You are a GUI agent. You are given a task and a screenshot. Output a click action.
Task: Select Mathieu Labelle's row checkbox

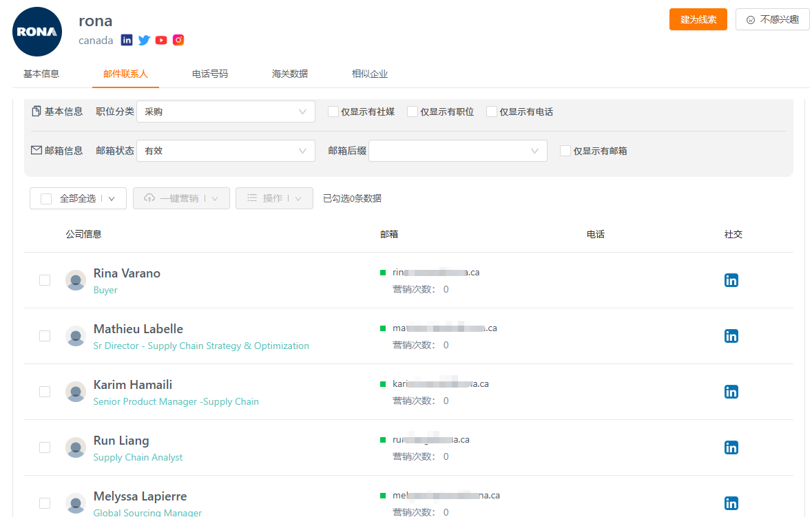[45, 337]
